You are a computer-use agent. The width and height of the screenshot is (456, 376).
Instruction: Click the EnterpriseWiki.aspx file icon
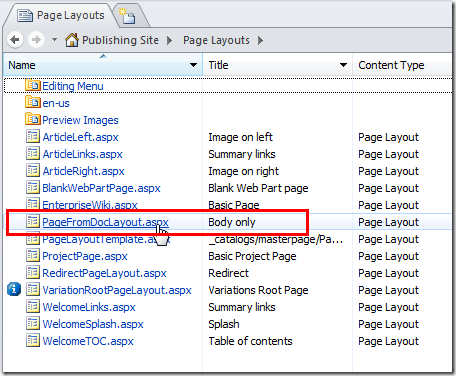[33, 204]
